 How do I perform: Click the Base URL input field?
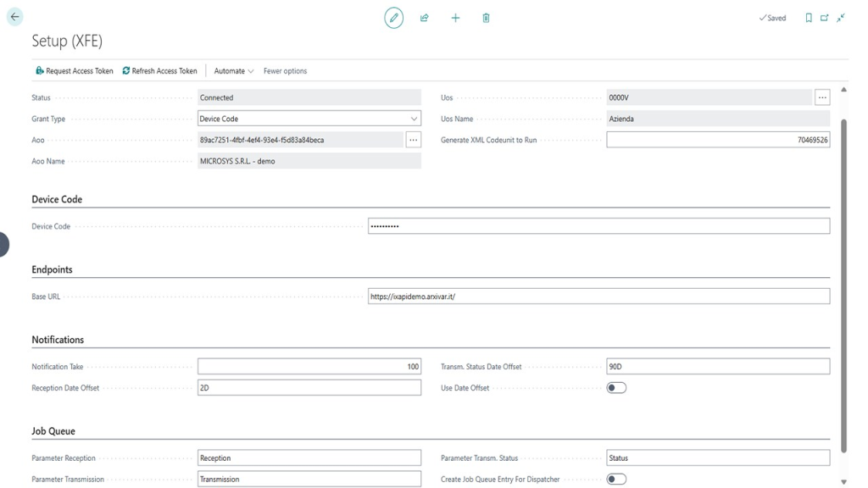click(x=598, y=297)
